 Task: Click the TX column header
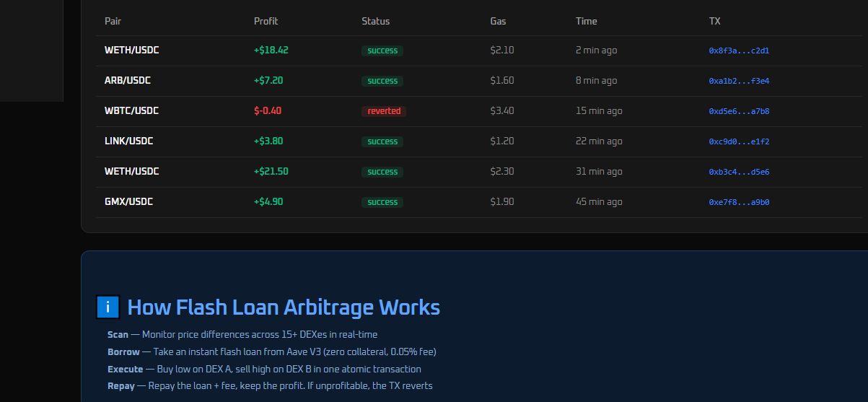[x=714, y=21]
